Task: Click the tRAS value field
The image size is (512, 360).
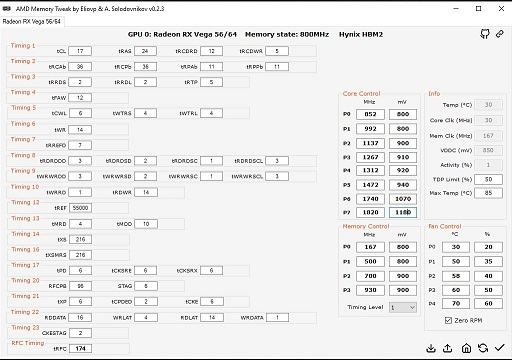Action: coord(145,51)
